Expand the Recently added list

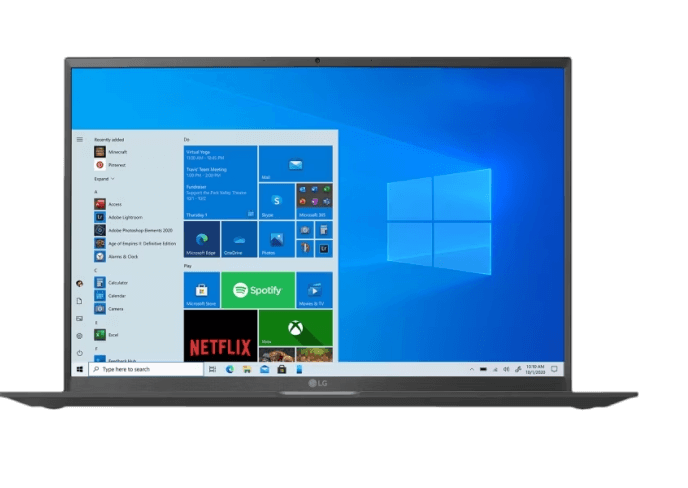coord(104,177)
